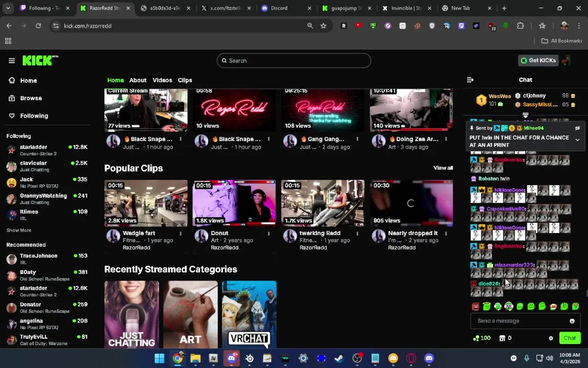Open Chrome apps grid icon in bookmarks bar
588x368 pixels.
[x=8, y=40]
